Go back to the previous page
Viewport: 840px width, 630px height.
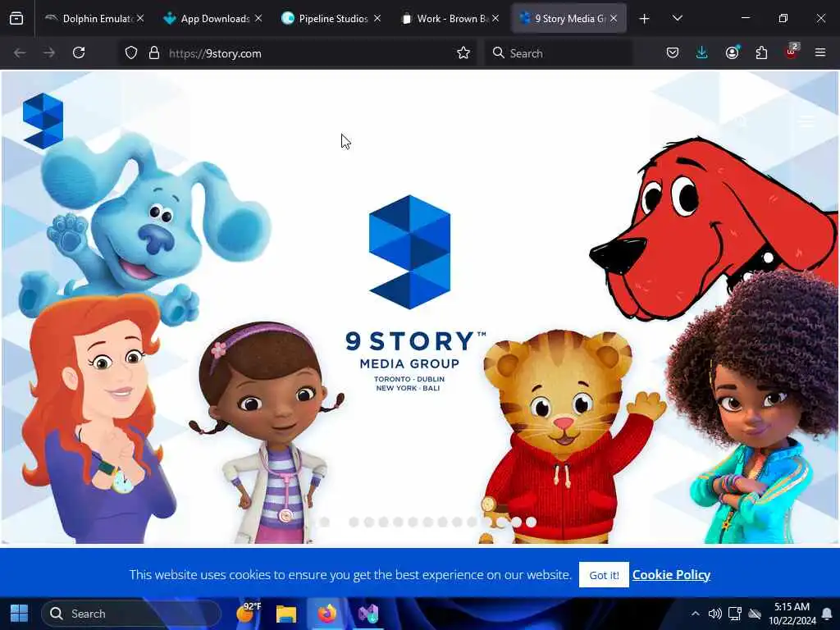tap(20, 53)
